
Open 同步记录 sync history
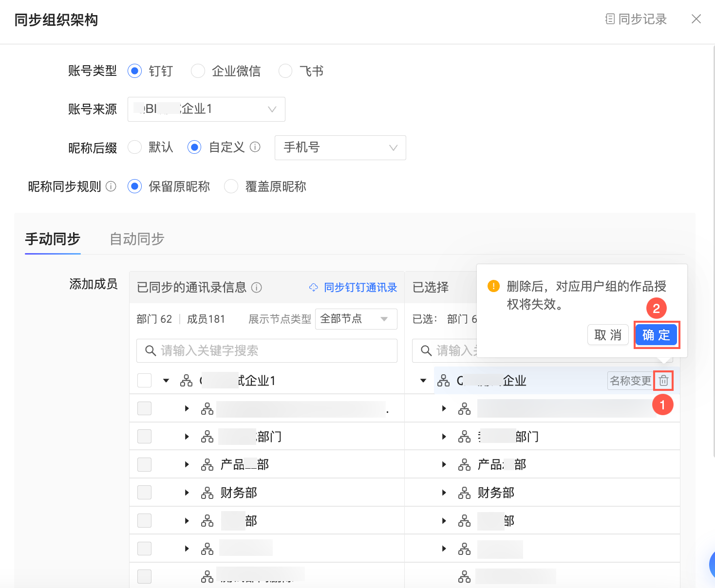(636, 19)
